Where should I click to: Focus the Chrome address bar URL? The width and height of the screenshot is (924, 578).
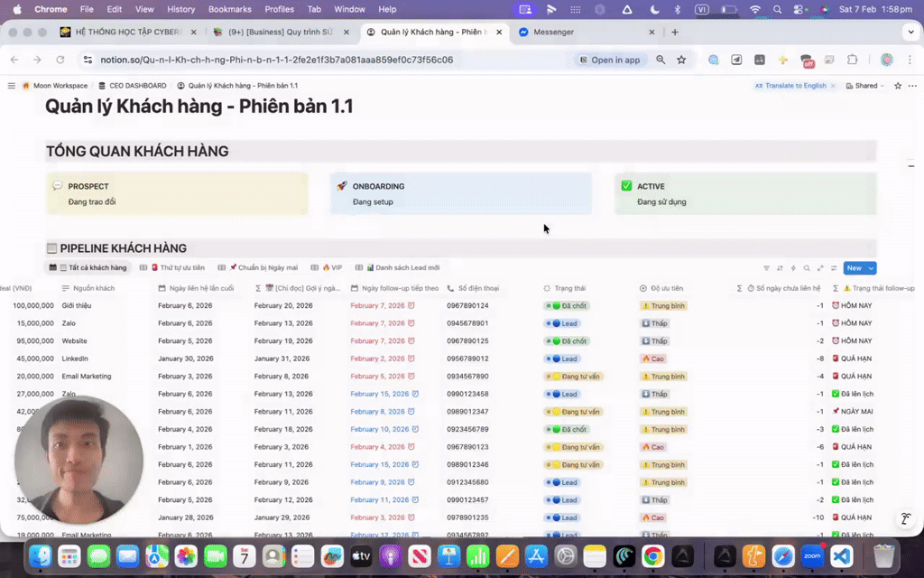pyautogui.click(x=276, y=60)
